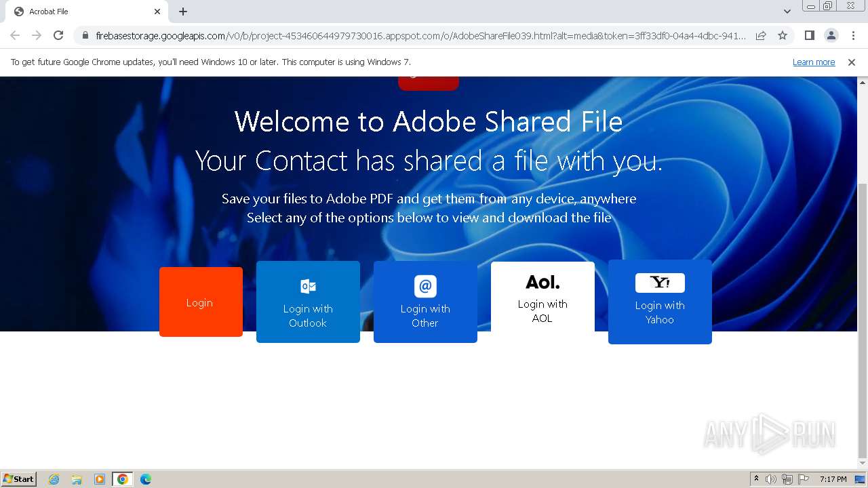The height and width of the screenshot is (488, 868).
Task: Click the show desktop tray icon
Action: pyautogui.click(x=861, y=479)
